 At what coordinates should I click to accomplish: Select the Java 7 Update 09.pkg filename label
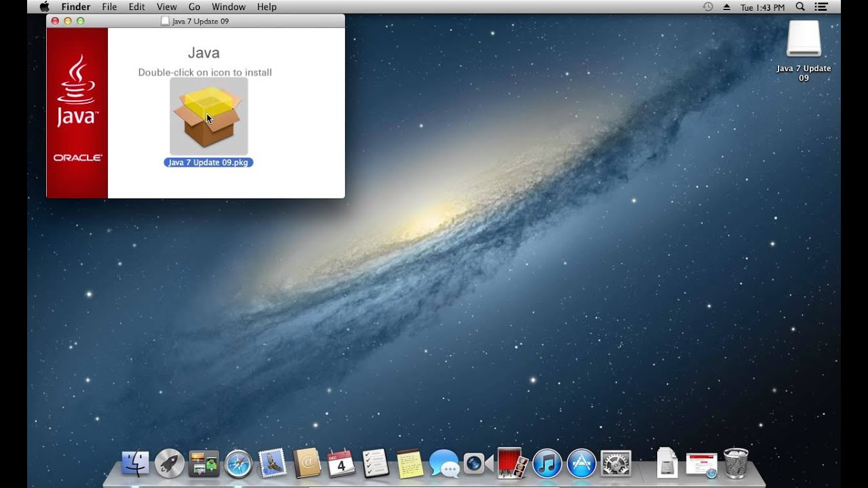tap(208, 163)
